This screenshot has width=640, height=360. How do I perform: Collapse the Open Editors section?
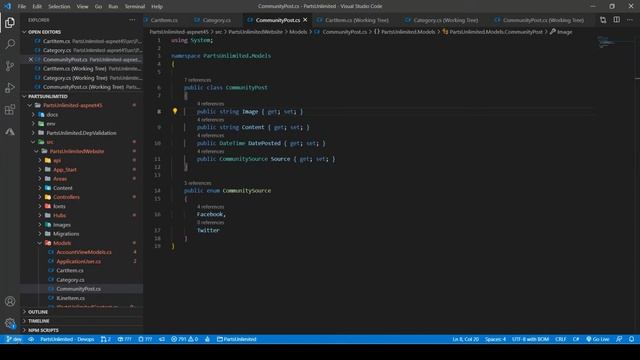tap(24, 32)
